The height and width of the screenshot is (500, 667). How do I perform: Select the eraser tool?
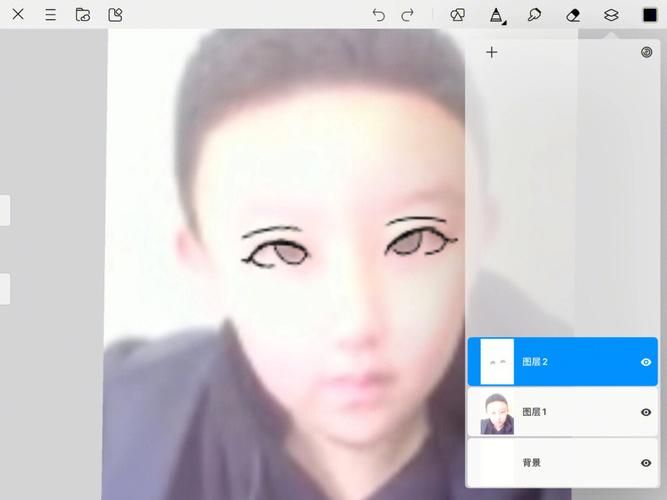573,15
